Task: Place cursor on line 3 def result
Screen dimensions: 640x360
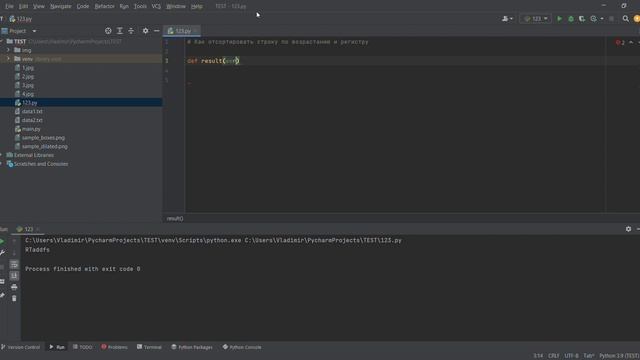Action: point(213,61)
